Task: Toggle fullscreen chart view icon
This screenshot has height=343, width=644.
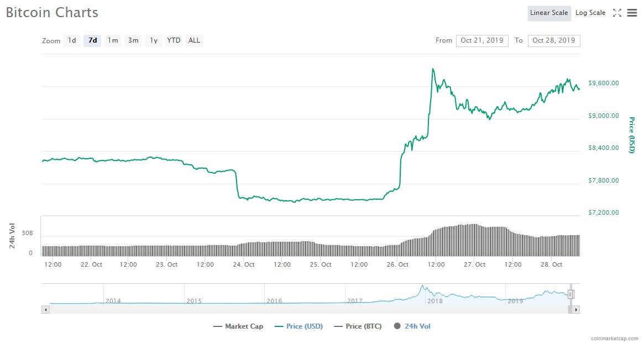Action: tap(617, 13)
